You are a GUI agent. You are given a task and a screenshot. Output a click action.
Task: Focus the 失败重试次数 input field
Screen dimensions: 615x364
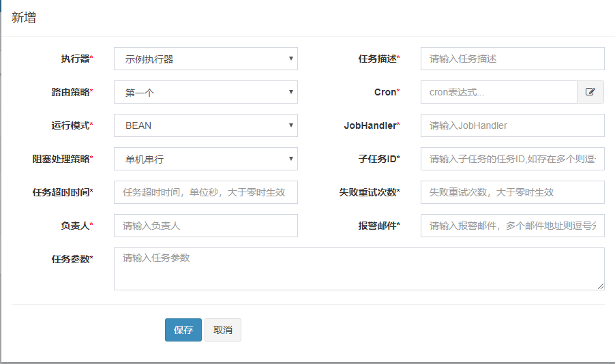pyautogui.click(x=513, y=192)
